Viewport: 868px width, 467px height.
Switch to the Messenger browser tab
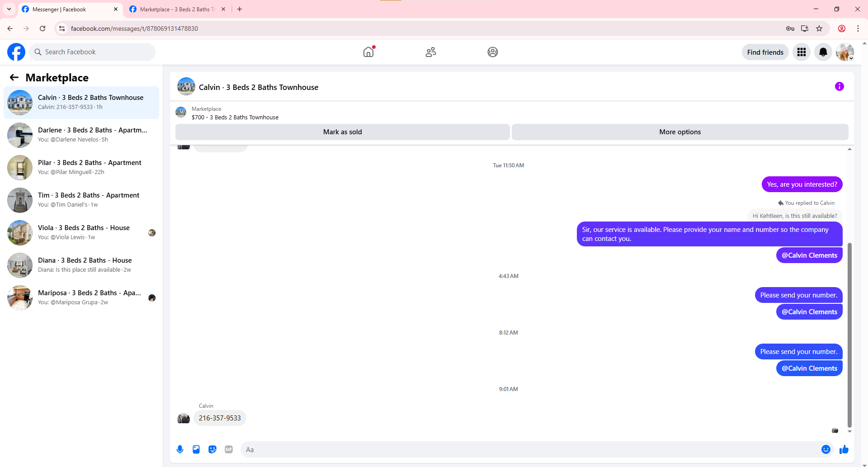(70, 9)
